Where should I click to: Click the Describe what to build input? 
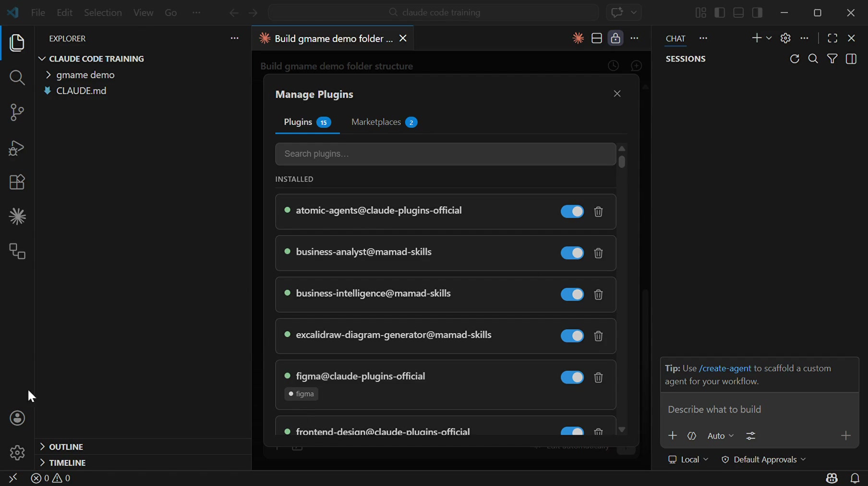click(x=759, y=410)
